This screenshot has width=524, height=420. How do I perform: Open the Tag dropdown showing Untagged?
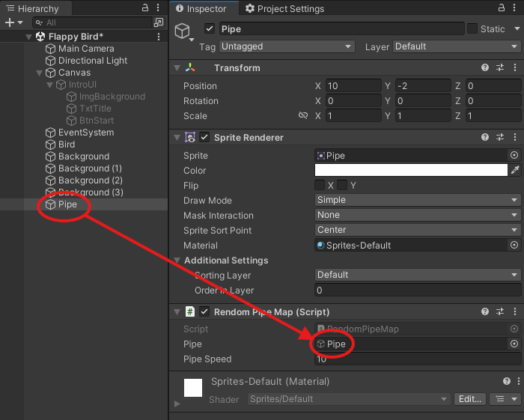tap(287, 46)
